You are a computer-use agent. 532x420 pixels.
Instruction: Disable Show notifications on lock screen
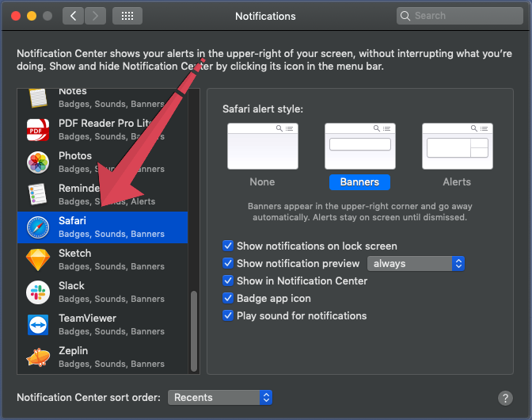[229, 246]
